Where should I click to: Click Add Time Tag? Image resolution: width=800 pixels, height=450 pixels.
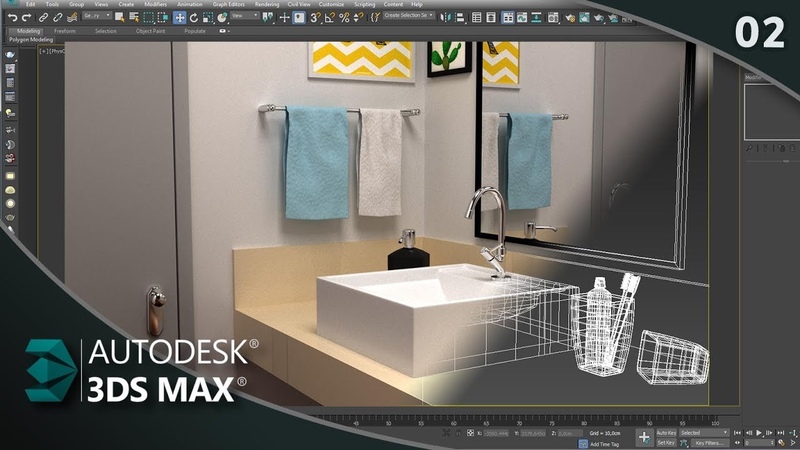[604, 444]
